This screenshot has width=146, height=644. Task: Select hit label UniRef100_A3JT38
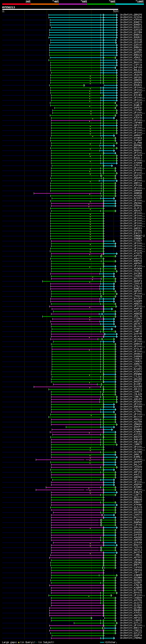[x=131, y=311]
